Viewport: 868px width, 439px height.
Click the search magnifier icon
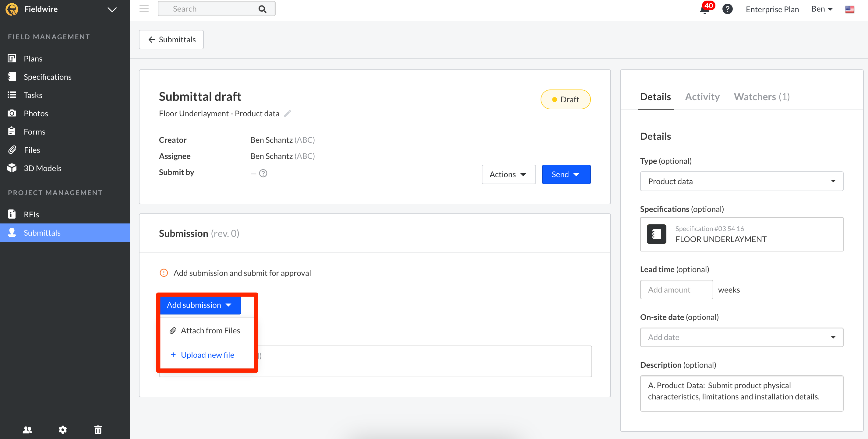pyautogui.click(x=262, y=9)
